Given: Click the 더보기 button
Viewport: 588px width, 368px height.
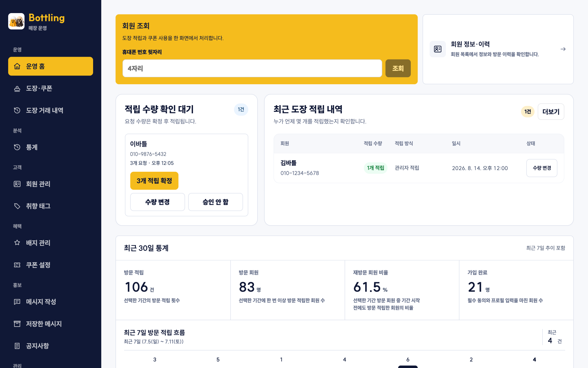Looking at the screenshot, I should coord(551,112).
